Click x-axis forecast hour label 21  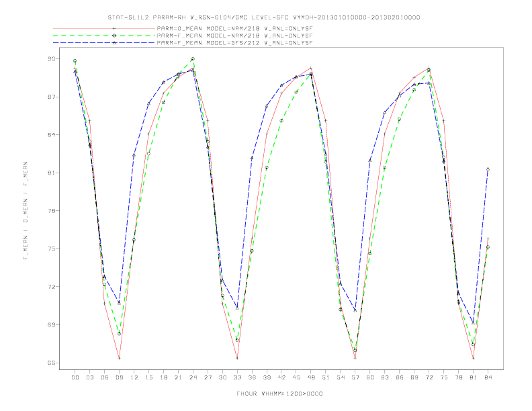(x=178, y=377)
